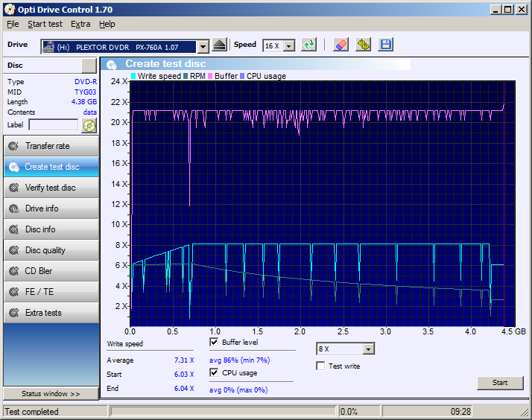The image size is (532, 420).
Task: Click the Disc quality sidebar icon
Action: click(x=13, y=250)
